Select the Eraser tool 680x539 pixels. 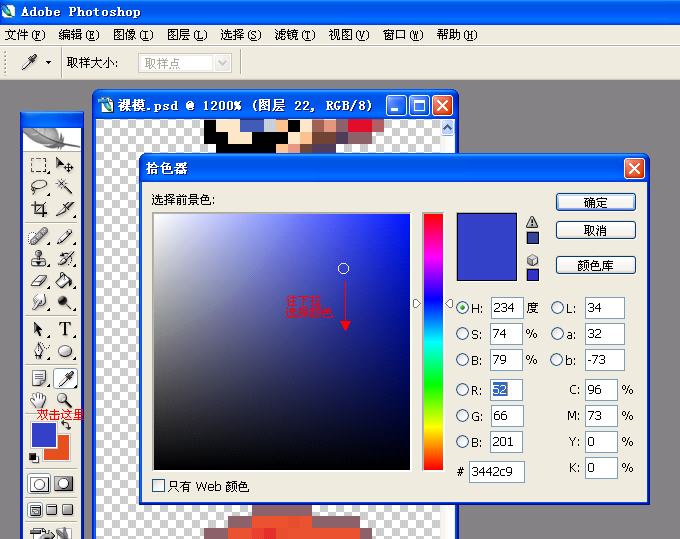click(39, 280)
